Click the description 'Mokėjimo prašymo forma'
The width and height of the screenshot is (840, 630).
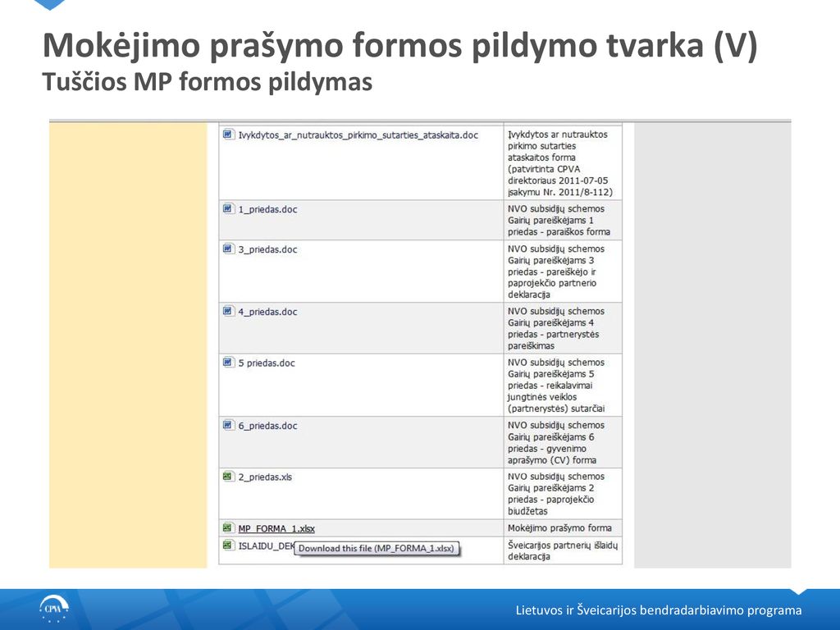[559, 527]
